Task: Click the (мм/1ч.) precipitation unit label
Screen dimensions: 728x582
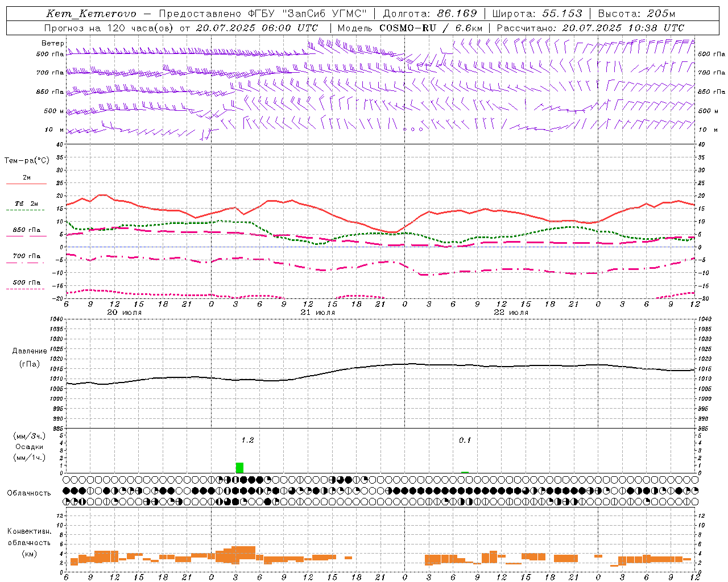Action: tap(29, 458)
